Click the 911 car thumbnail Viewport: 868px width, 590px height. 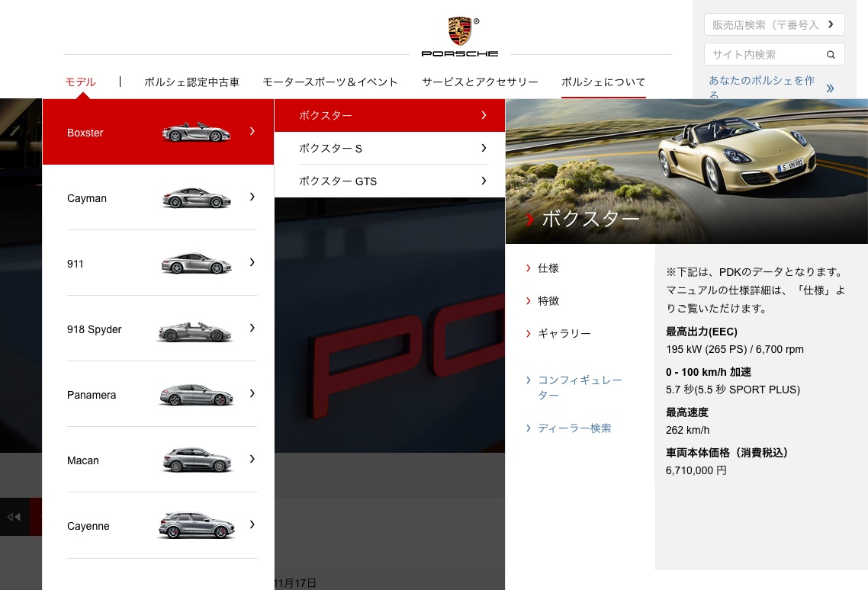(x=196, y=264)
